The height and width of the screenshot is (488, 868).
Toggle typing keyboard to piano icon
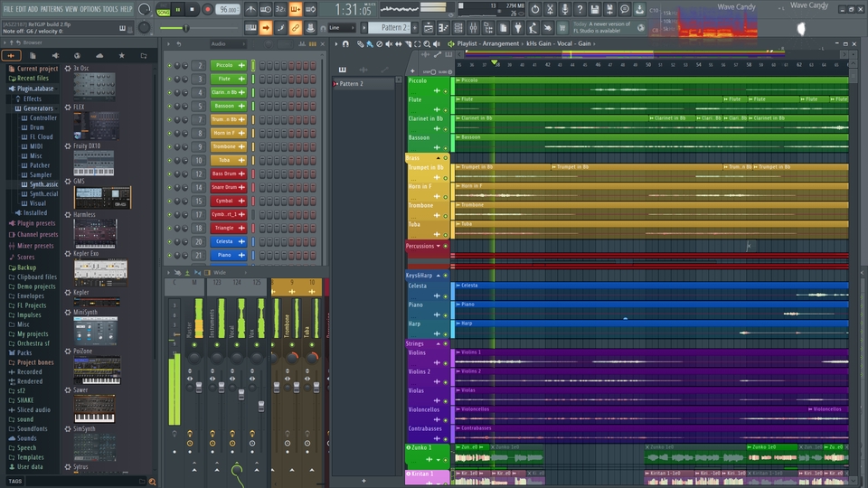point(250,28)
